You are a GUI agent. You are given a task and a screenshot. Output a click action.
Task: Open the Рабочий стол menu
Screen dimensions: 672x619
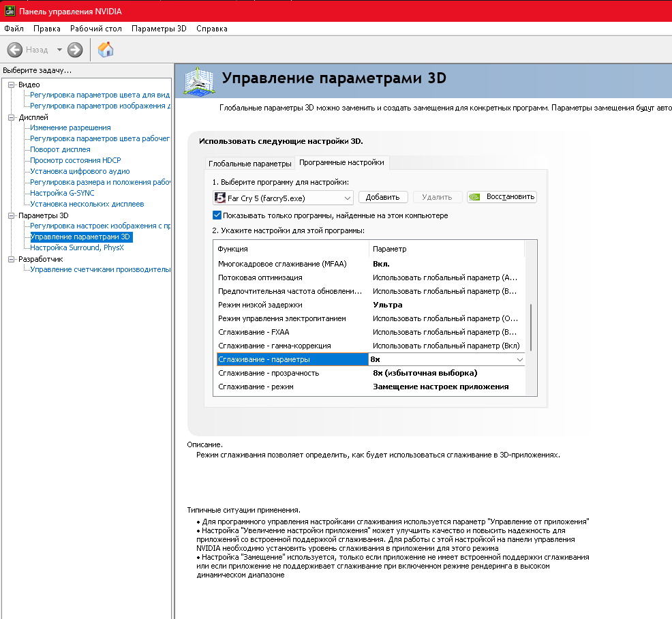click(x=96, y=29)
